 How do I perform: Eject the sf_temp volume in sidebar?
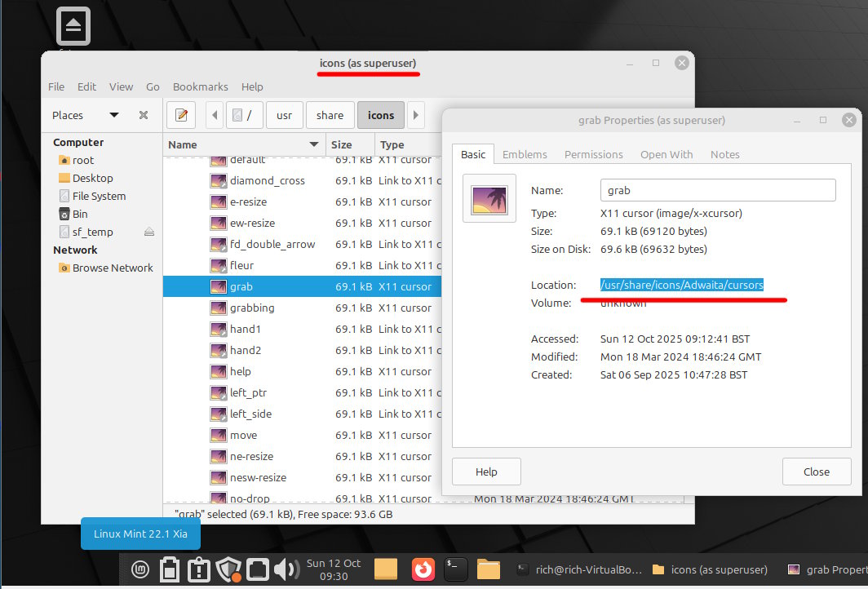(x=149, y=232)
